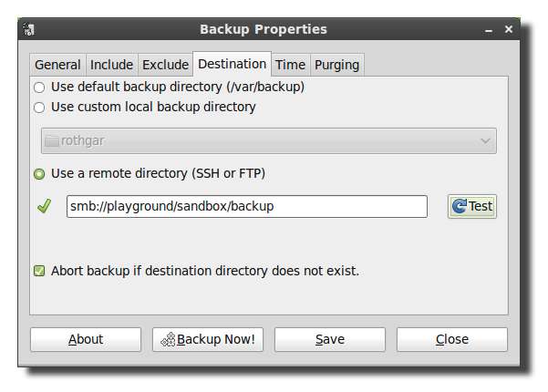Select Use a remote directory option
This screenshot has width=548, height=392.
coord(39,173)
